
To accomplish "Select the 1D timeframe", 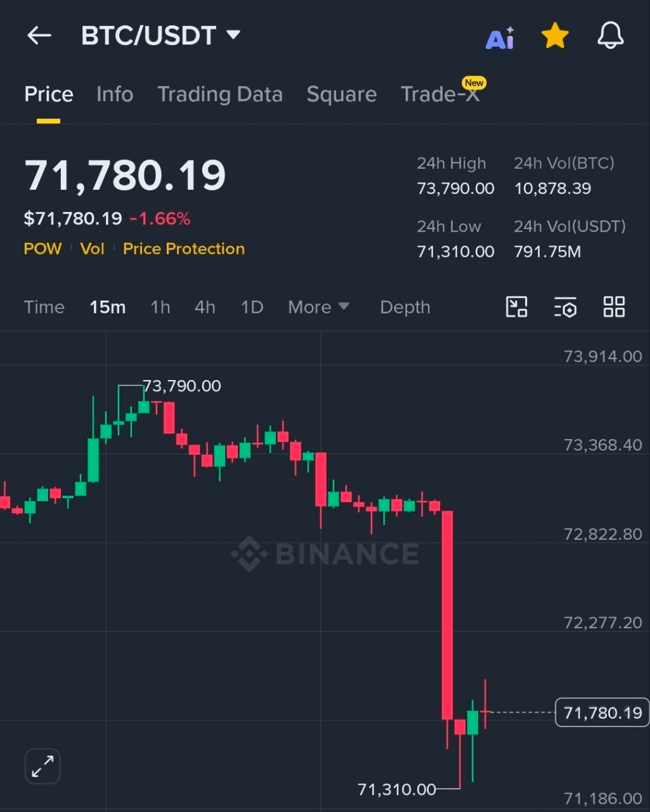I will (252, 307).
